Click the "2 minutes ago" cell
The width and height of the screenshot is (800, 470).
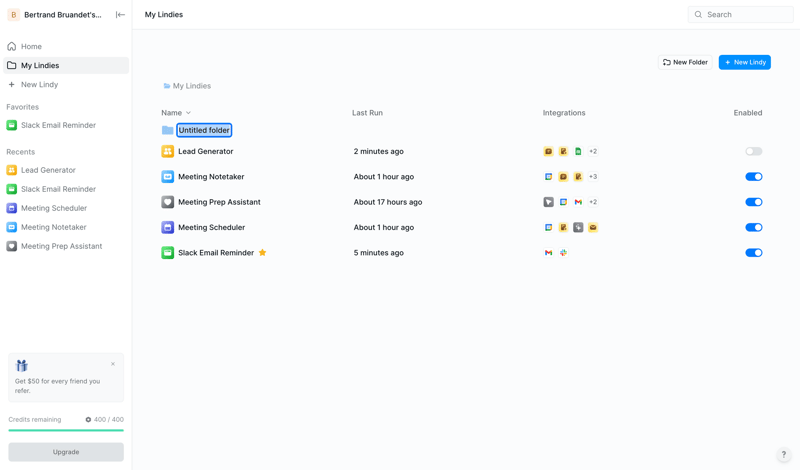click(379, 151)
